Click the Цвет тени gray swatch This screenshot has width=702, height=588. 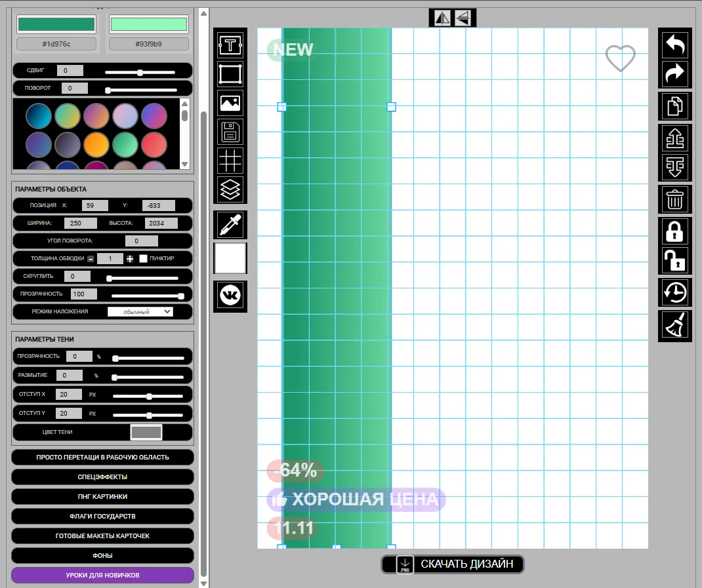pyautogui.click(x=146, y=433)
